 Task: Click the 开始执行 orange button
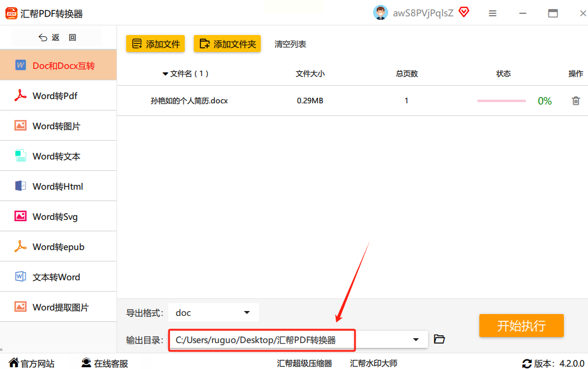pos(521,326)
